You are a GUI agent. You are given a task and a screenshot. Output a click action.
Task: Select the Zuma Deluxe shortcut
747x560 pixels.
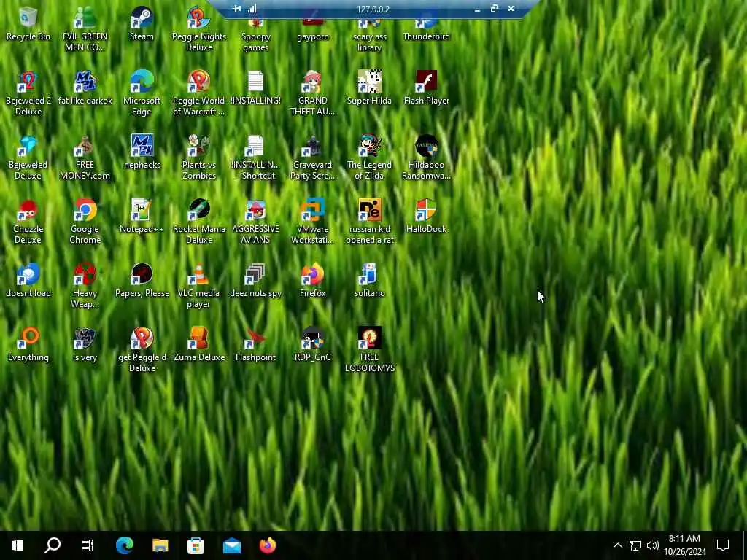[x=198, y=345]
